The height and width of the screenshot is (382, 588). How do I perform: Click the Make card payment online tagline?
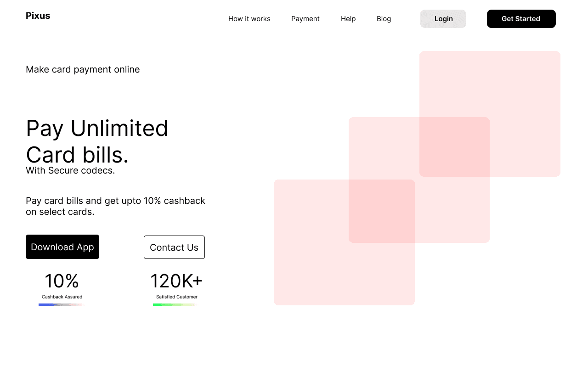[83, 69]
